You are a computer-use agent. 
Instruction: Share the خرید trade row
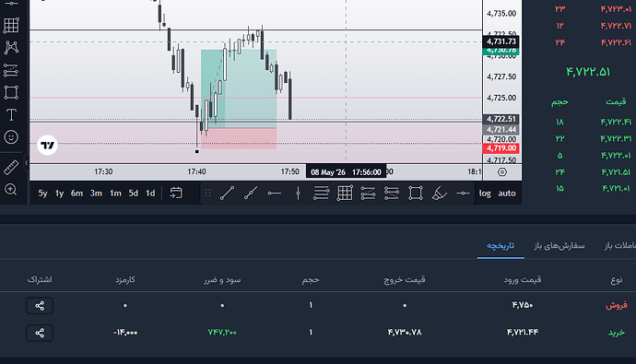coord(40,333)
